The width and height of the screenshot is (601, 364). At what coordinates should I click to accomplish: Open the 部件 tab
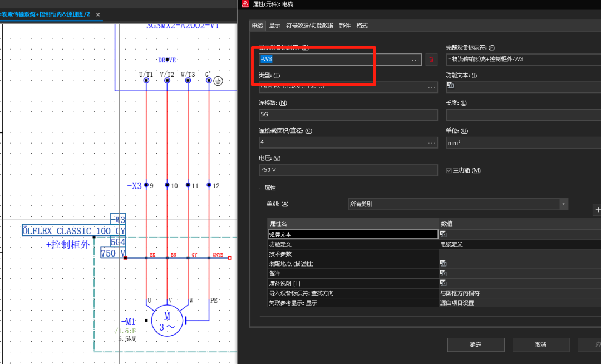344,26
